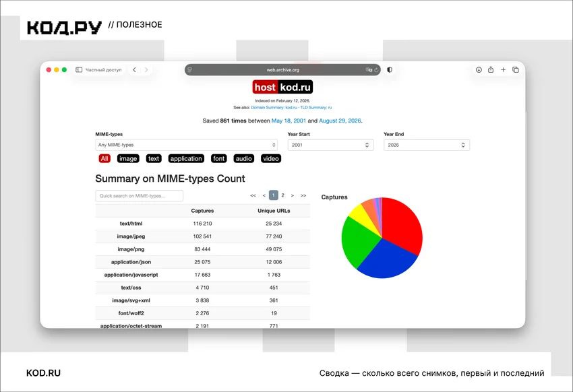Select the audio filter tag

244,158
